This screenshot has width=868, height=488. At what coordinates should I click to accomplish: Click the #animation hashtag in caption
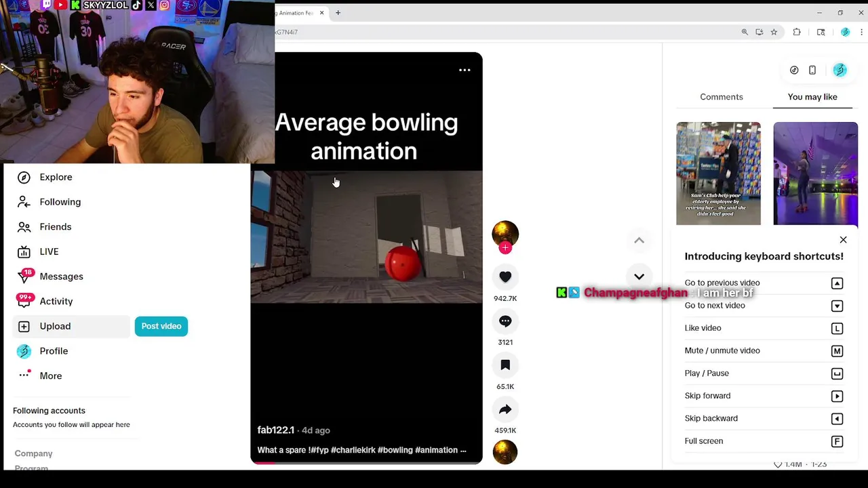point(436,450)
